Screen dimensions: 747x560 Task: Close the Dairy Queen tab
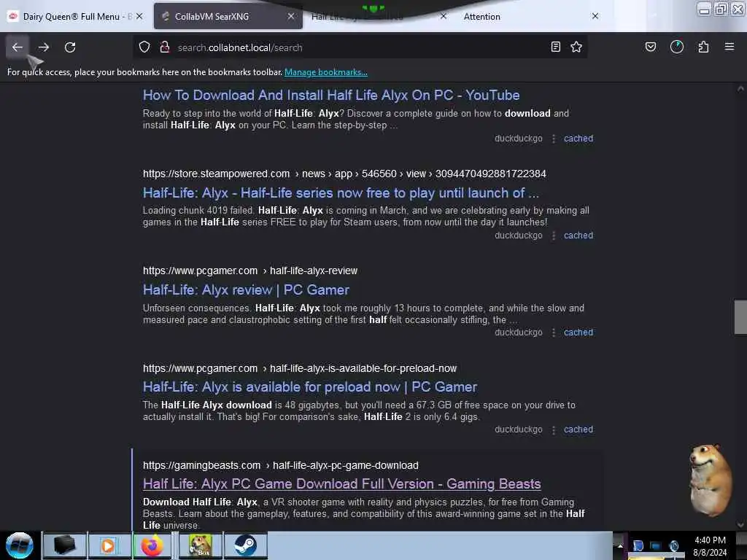tap(139, 16)
